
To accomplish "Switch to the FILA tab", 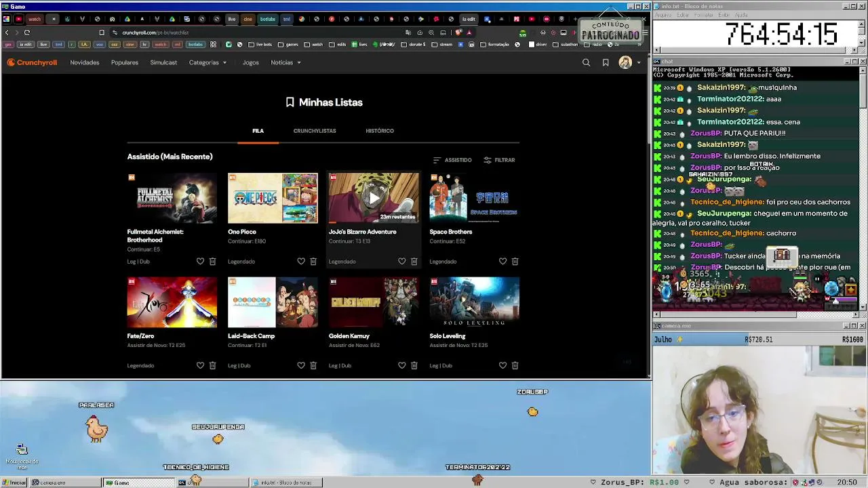I will click(258, 131).
